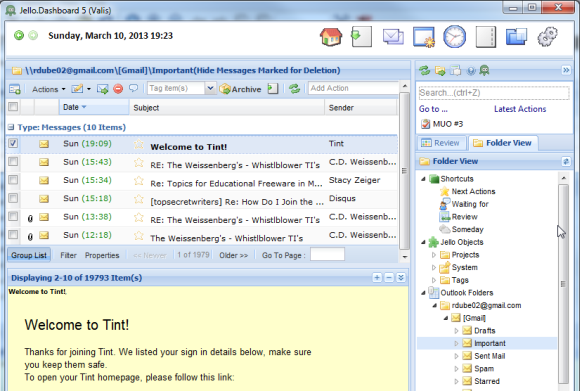
Task: Collapse the Outlook Folders node
Action: tap(423, 293)
